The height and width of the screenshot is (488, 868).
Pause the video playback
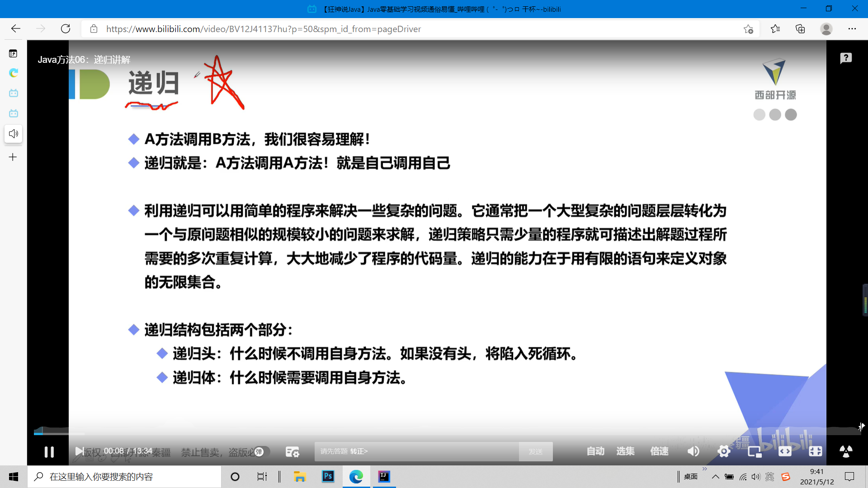point(49,451)
